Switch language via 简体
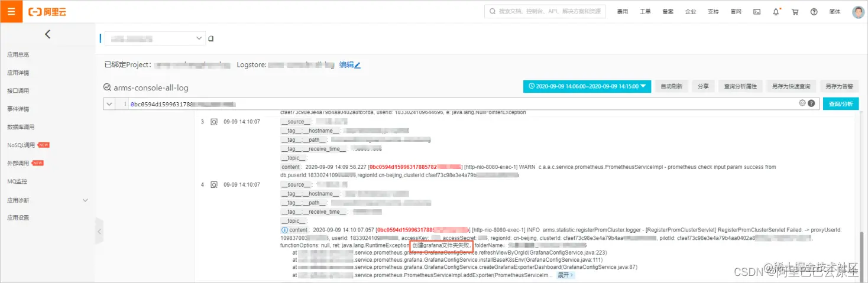 pos(835,12)
